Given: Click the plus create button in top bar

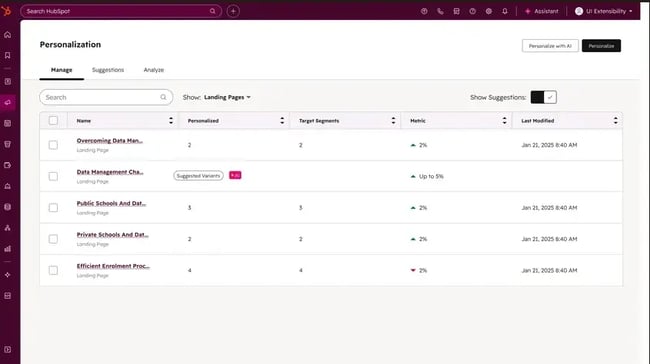Looking at the screenshot, I should click(x=233, y=11).
